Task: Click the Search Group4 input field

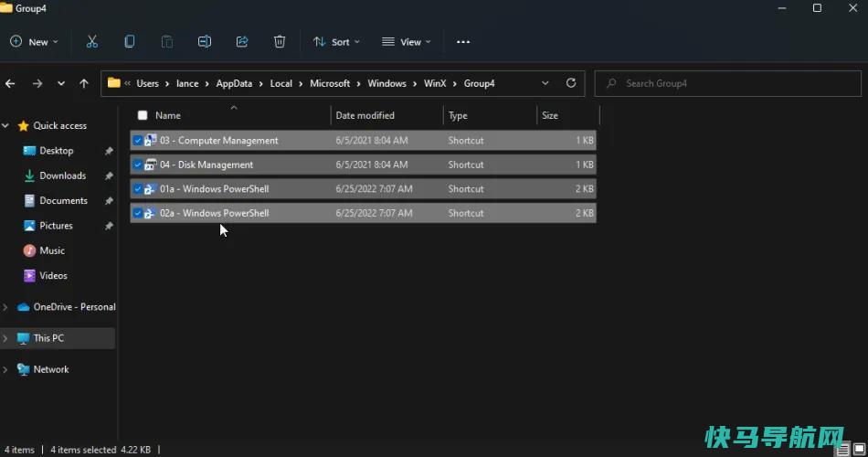Action: point(728,83)
